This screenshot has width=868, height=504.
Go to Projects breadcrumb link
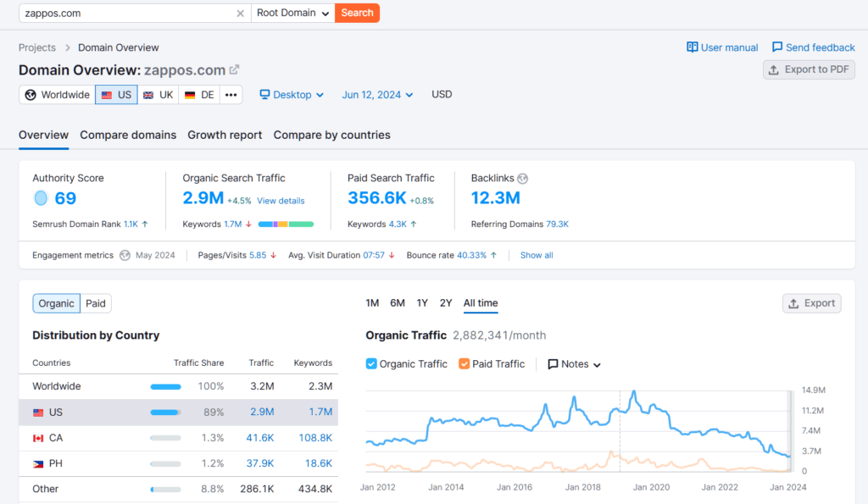37,47
